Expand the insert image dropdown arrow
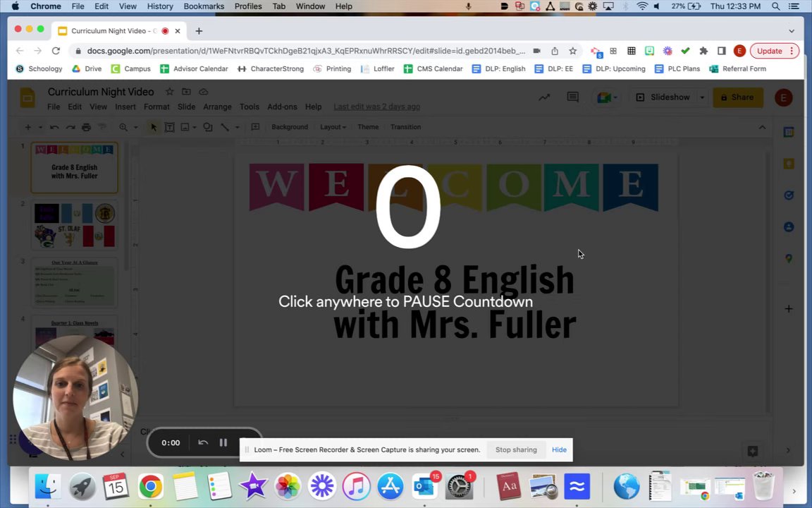 pyautogui.click(x=195, y=127)
